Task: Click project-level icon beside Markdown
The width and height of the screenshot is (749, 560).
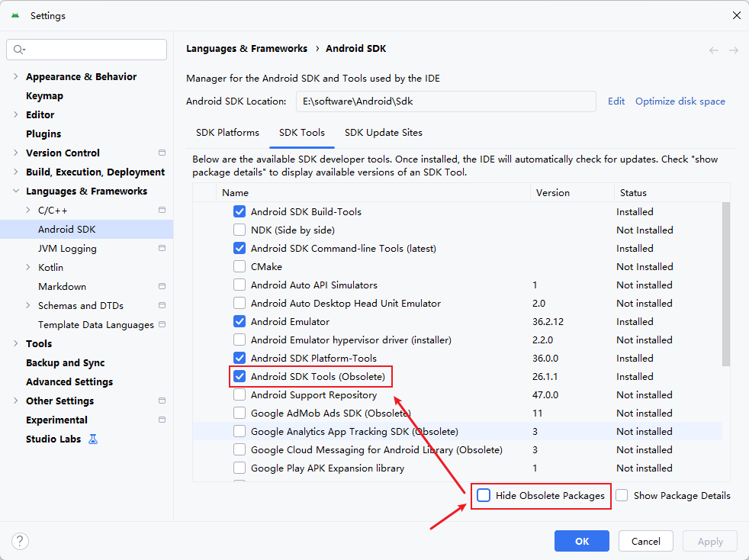Action: 162,287
